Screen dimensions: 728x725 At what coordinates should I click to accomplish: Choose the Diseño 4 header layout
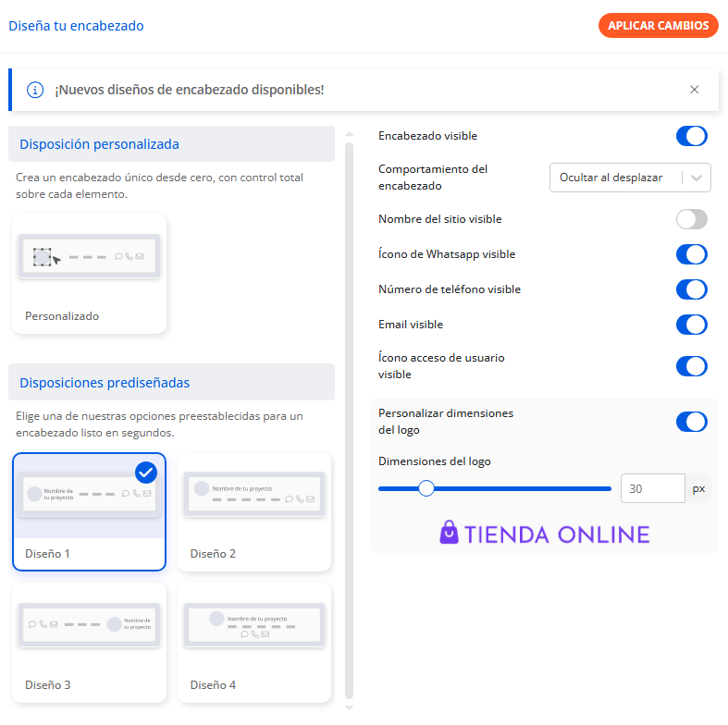(x=254, y=643)
